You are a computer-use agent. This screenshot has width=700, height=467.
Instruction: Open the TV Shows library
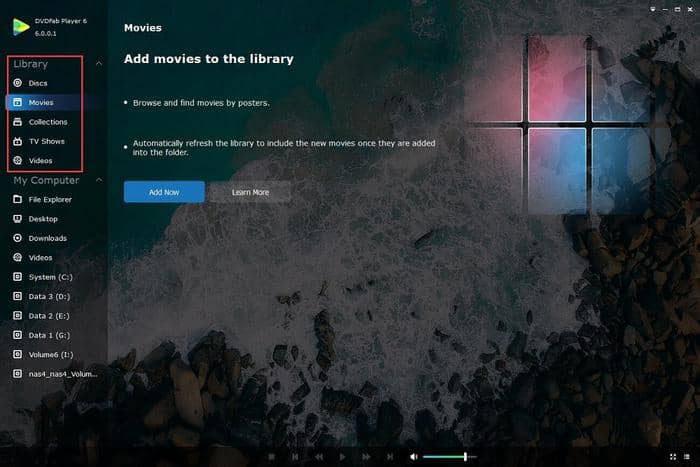pos(44,141)
